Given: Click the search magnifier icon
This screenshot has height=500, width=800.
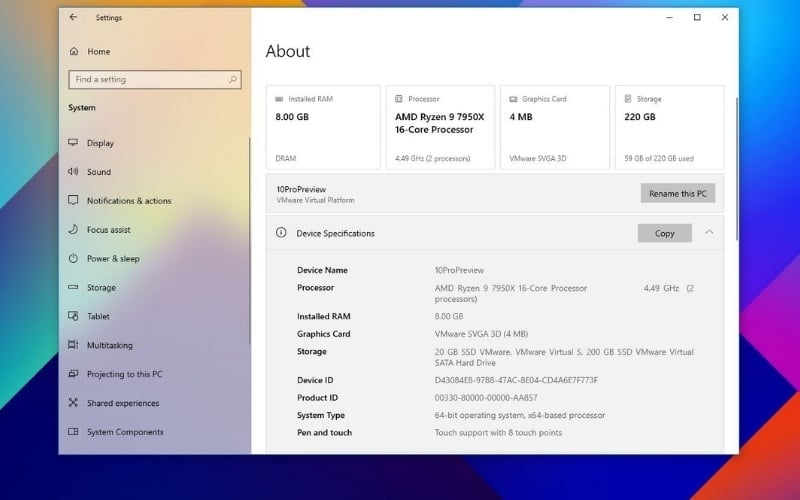Looking at the screenshot, I should (x=233, y=79).
